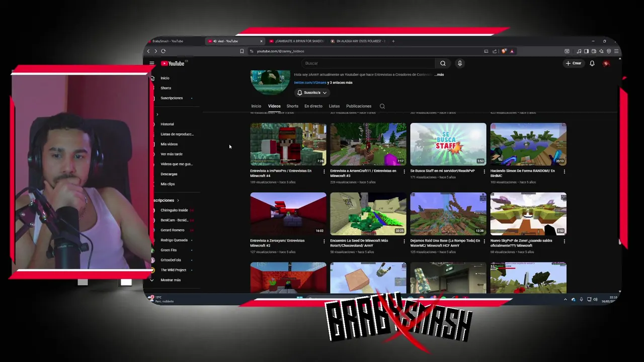This screenshot has height=362, width=644.
Task: Open the twitter.com/VGmaes link
Action: tap(310, 82)
